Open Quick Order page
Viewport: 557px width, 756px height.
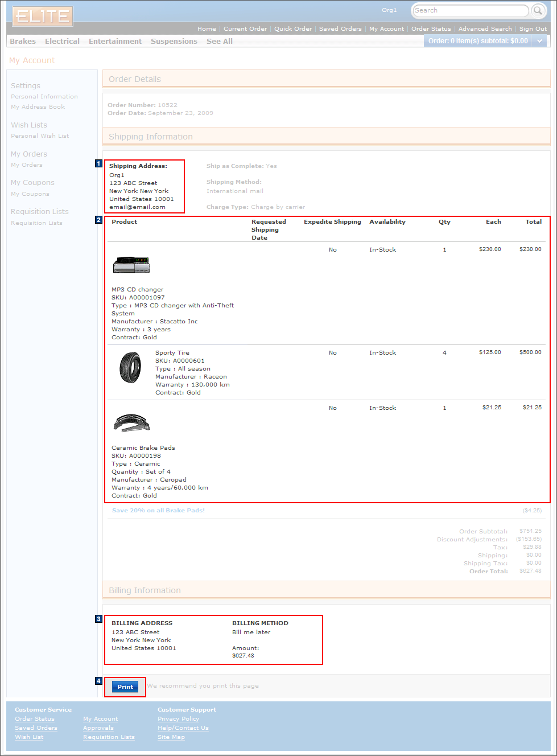pos(292,28)
